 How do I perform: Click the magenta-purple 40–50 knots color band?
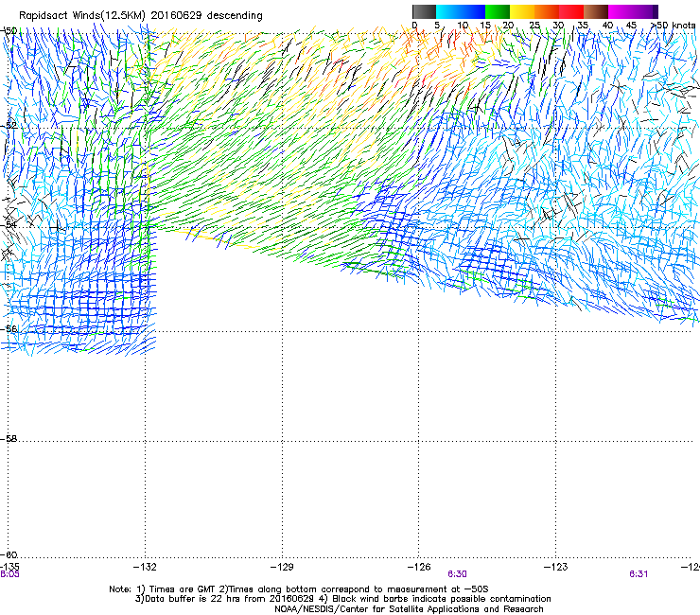point(633,11)
